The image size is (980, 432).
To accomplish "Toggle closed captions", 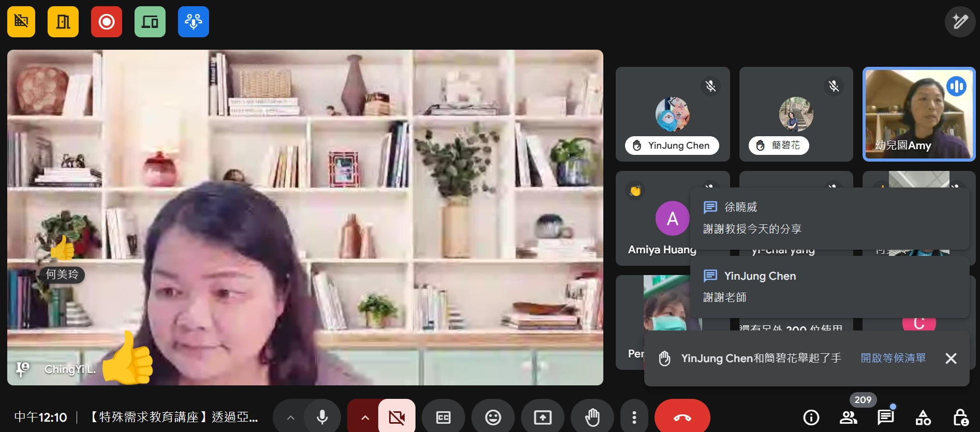I will coord(443,417).
